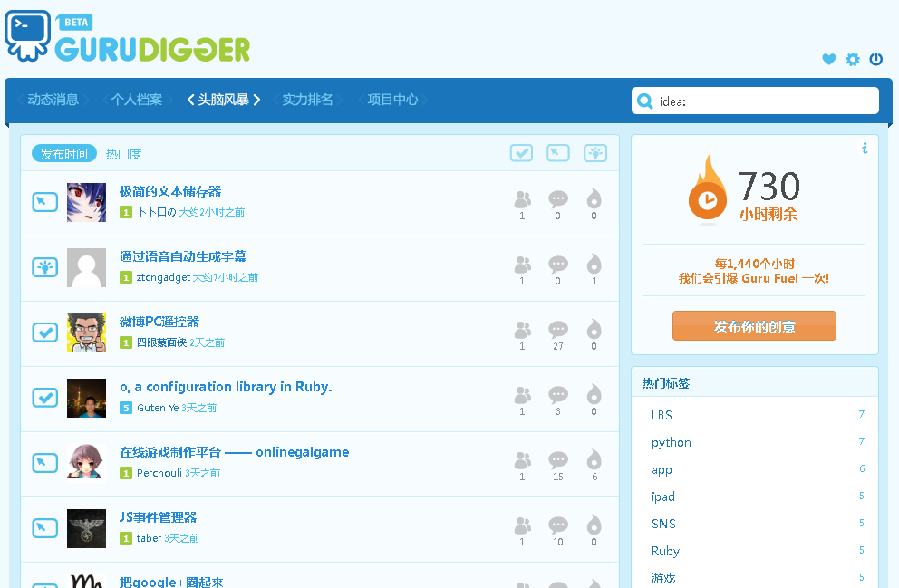Open settings with the gear icon

853,59
